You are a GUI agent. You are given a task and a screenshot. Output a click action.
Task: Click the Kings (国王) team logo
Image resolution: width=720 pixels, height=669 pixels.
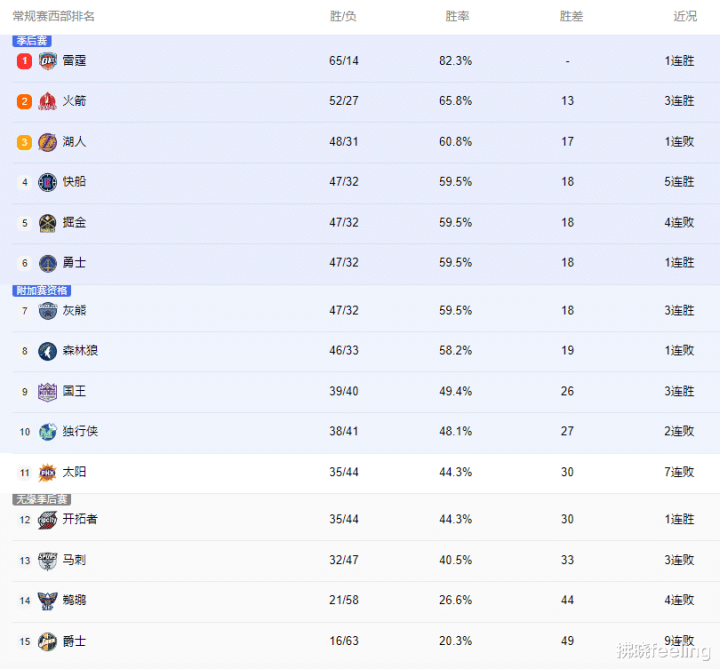point(48,391)
